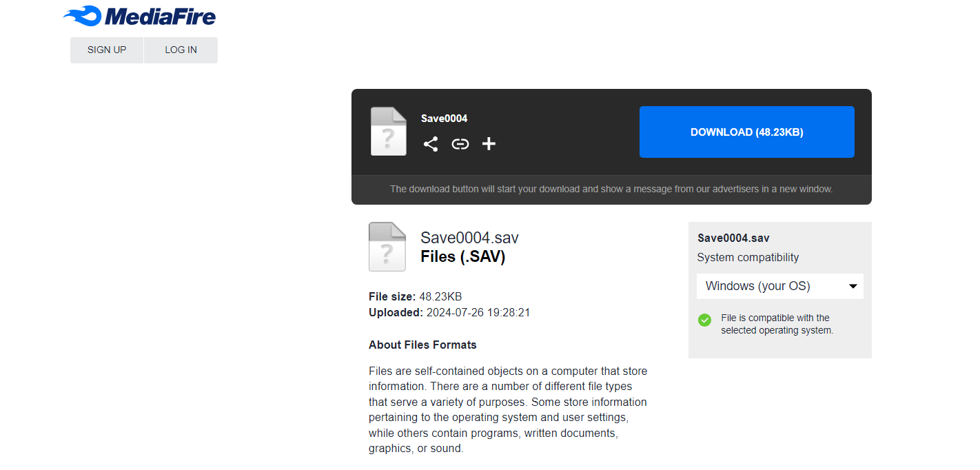Expand the Windows (your OS) dropdown
The height and width of the screenshot is (470, 980).
[780, 286]
